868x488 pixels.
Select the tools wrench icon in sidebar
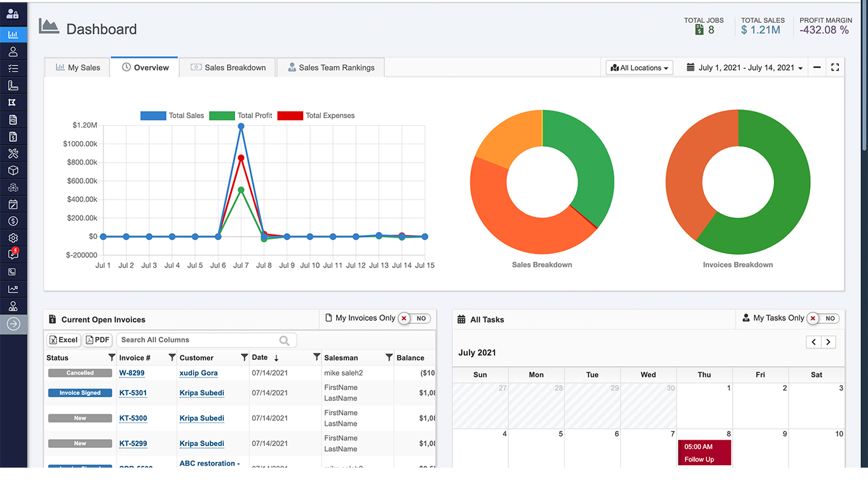pyautogui.click(x=13, y=153)
